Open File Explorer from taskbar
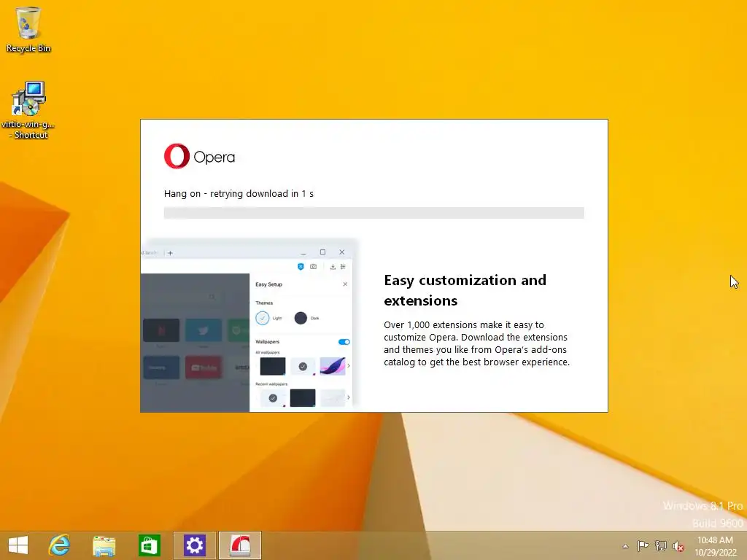747x560 pixels. pos(104,545)
